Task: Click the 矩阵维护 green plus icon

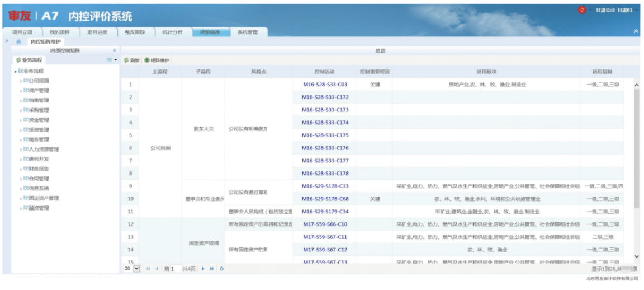Action: coord(147,60)
